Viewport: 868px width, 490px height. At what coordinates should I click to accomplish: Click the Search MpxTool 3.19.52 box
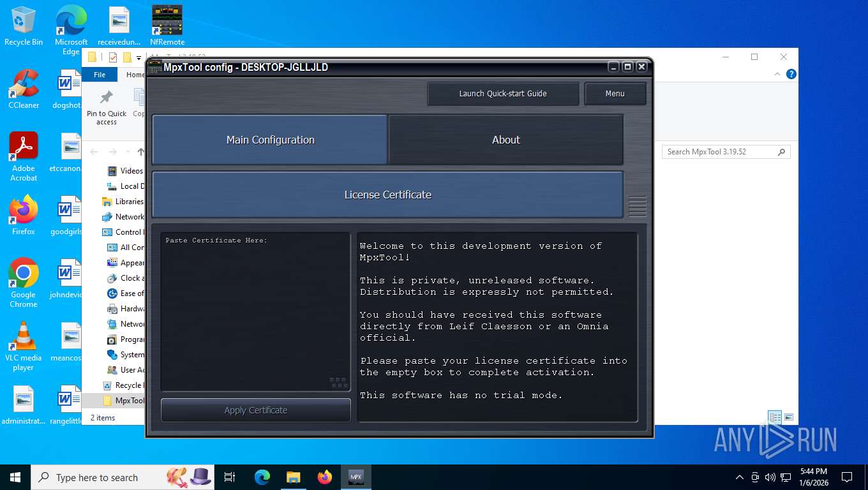726,152
